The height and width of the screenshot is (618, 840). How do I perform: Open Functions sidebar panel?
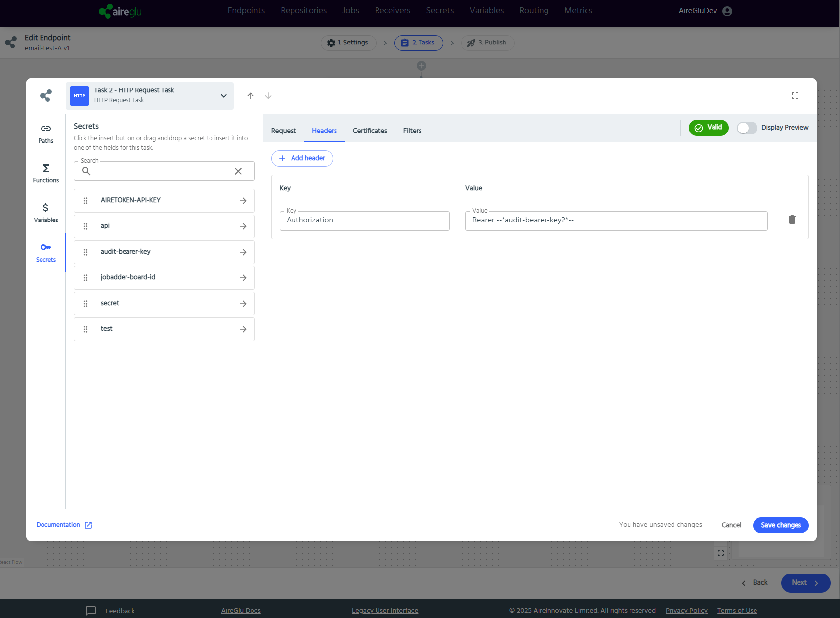click(x=46, y=174)
